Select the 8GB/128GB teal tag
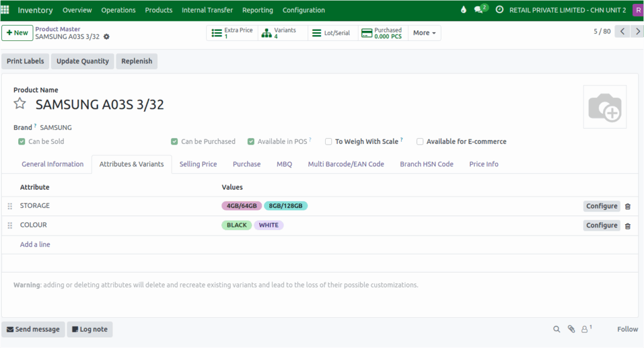This screenshot has width=644, height=348. 286,206
